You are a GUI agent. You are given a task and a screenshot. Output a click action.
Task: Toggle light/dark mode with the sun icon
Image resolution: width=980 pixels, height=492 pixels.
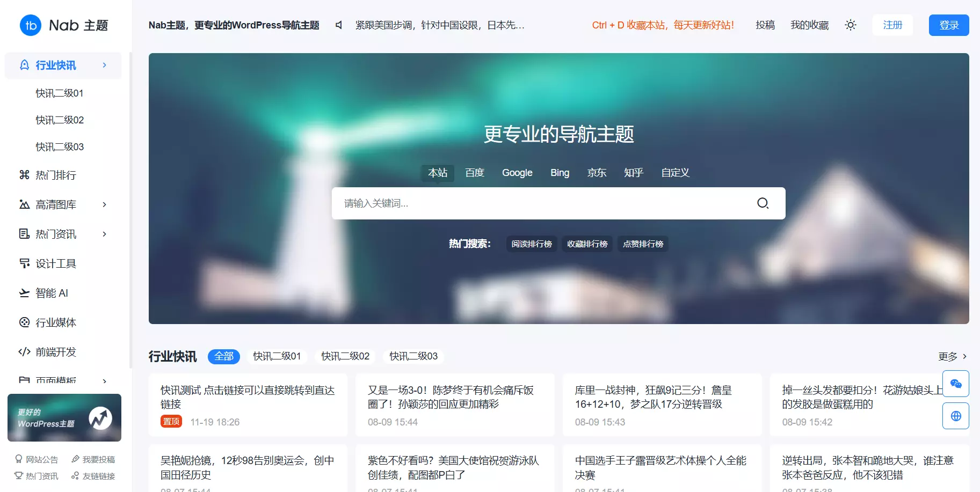click(x=850, y=25)
